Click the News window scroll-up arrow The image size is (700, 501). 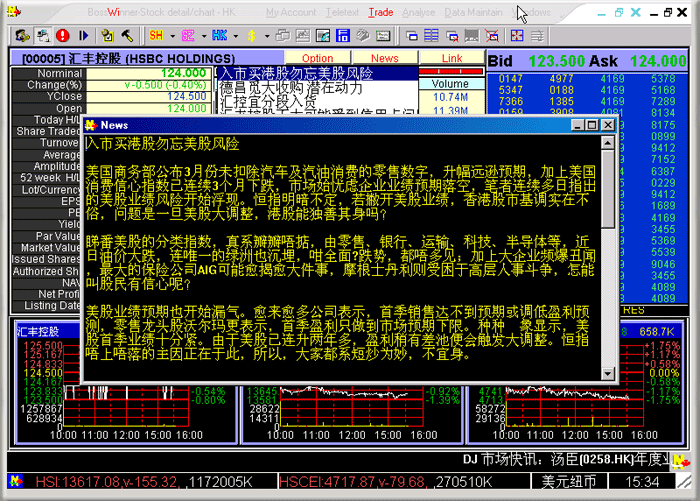[x=608, y=142]
